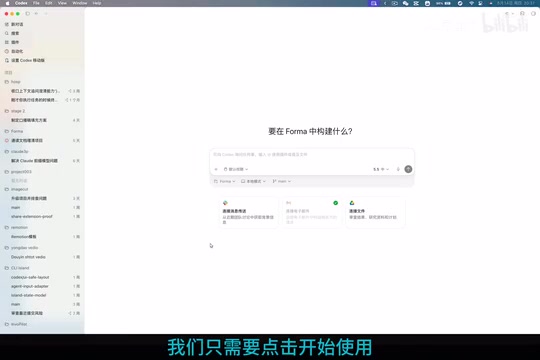Open the set up Codex mobile item

(25, 60)
